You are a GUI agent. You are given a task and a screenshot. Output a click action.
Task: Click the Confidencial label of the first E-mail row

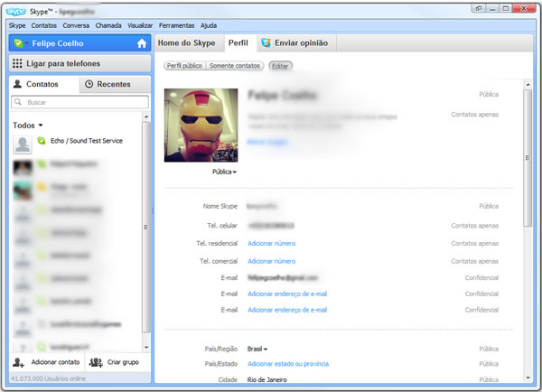pos(481,277)
